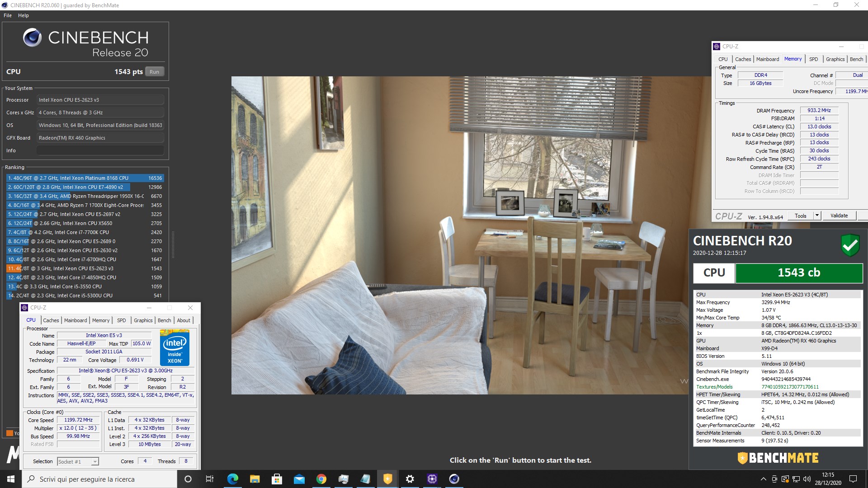Select the Intel Xeon Platinum 8168 ranking row
This screenshot has height=488, width=868.
click(x=85, y=178)
